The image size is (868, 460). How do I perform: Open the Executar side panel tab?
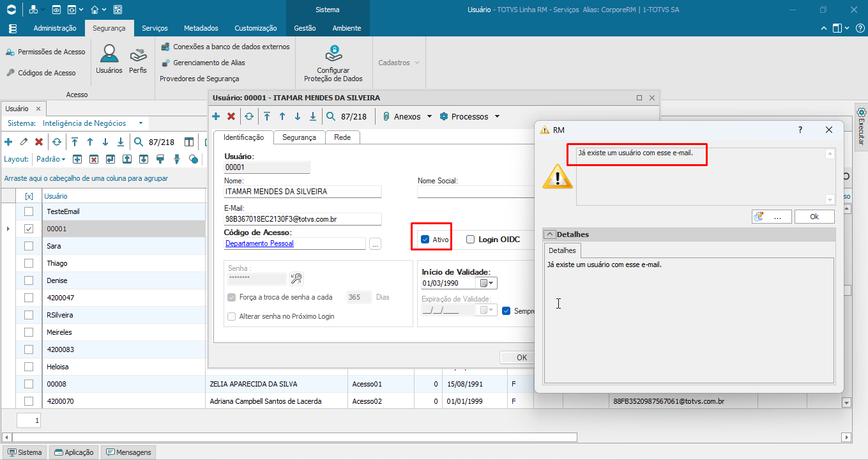click(861, 127)
